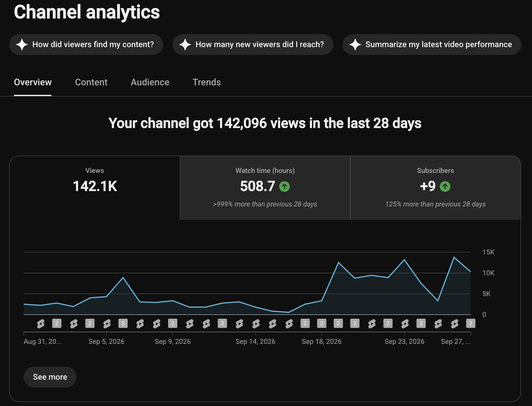Screen dimensions: 532x406
Task: Click green up-arrow icon next to 508.7 watch time
Action: tap(285, 187)
